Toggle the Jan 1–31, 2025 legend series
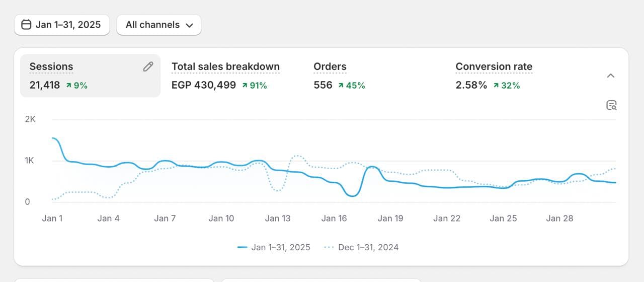644x282 pixels. 274,247
